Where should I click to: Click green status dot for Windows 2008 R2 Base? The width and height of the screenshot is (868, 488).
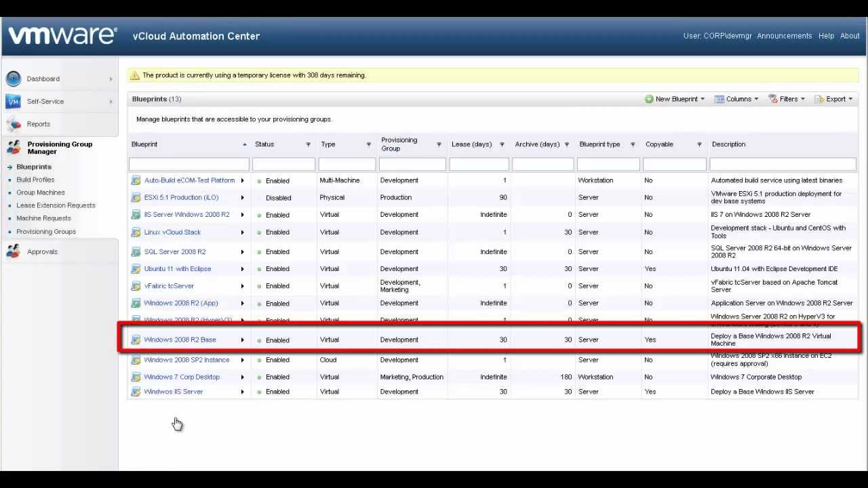coord(259,340)
